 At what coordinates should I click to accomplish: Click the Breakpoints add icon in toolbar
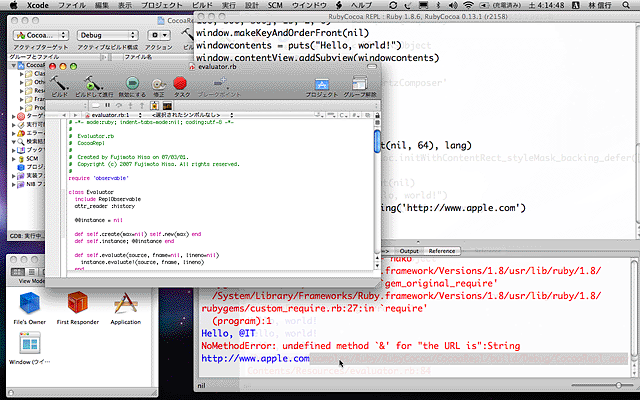click(220, 83)
